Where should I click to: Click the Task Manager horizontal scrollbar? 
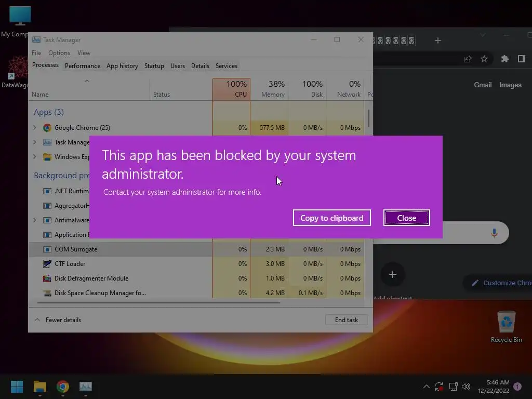point(159,303)
